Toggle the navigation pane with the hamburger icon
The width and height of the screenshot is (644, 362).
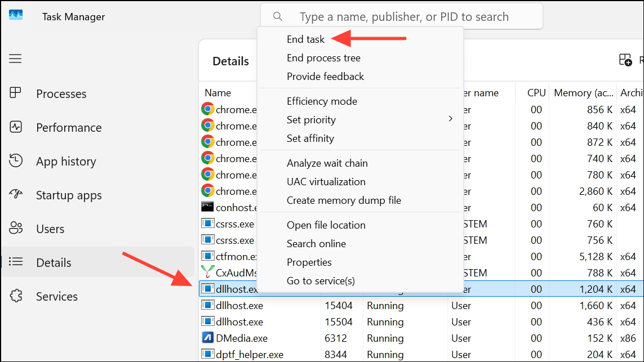(15, 59)
